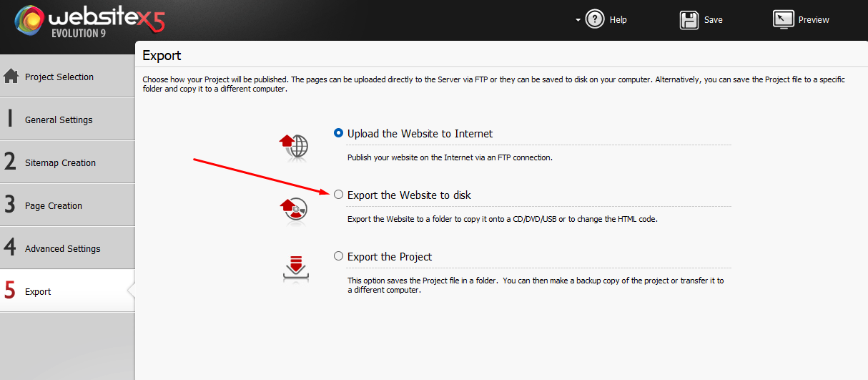Click the Help question mark icon
Screen dimensions: 868x380
pyautogui.click(x=595, y=19)
